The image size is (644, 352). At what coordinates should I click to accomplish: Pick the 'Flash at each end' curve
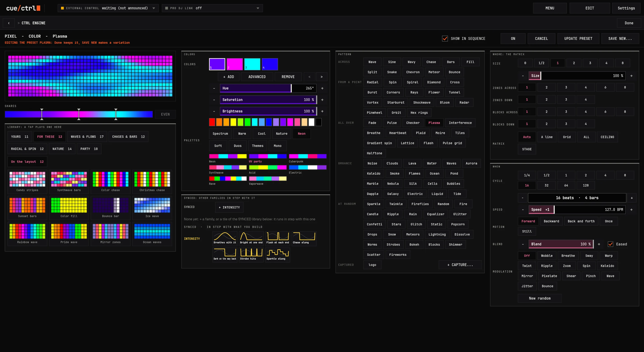278,238
